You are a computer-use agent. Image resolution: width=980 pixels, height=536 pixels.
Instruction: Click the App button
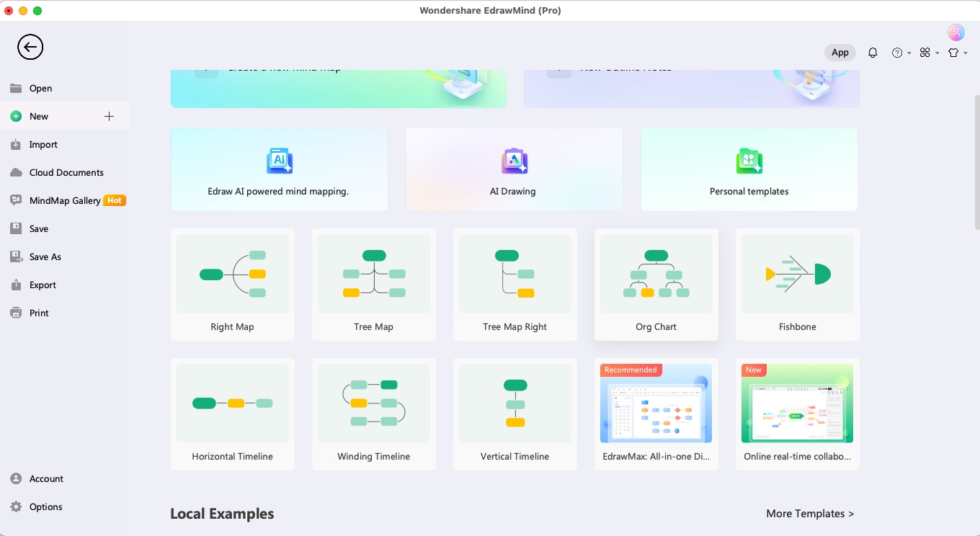point(840,53)
